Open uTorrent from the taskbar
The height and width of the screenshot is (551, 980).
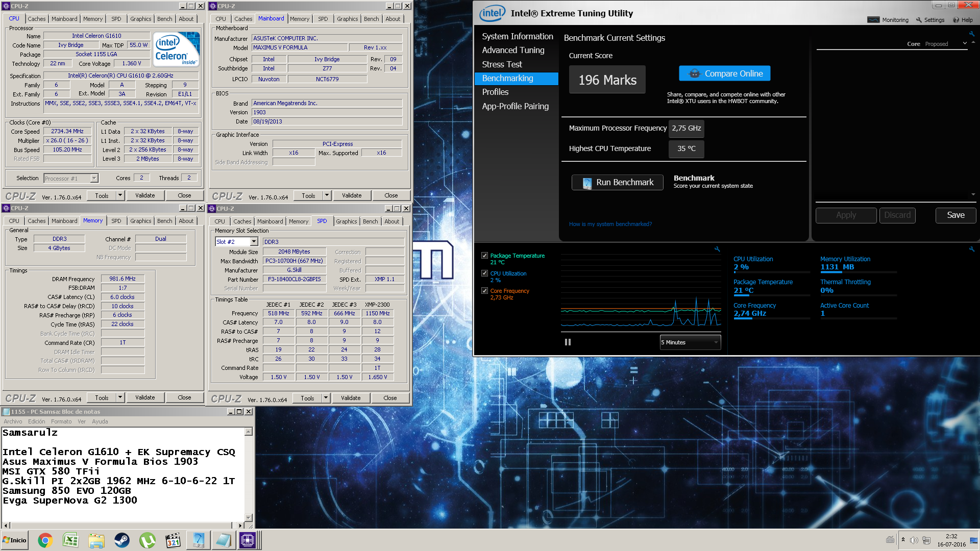tap(147, 540)
